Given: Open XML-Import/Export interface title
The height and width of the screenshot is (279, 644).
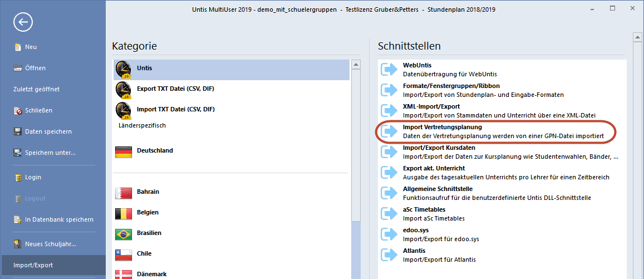Looking at the screenshot, I should (431, 107).
